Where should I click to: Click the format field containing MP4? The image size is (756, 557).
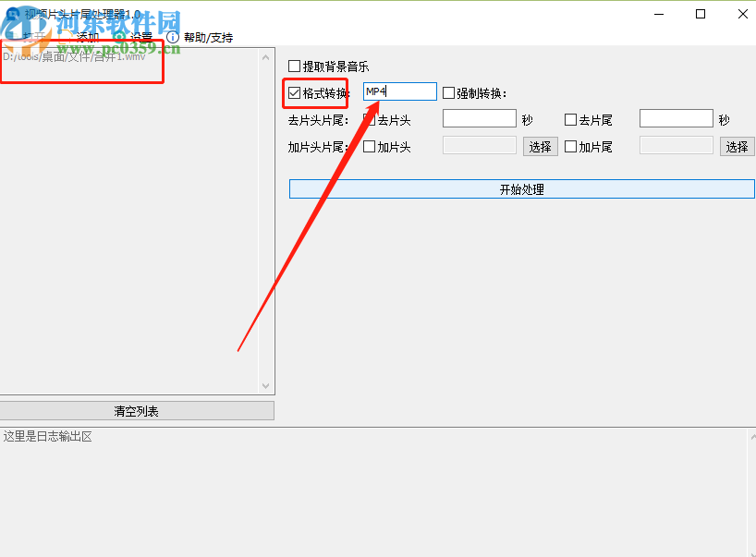tap(400, 91)
